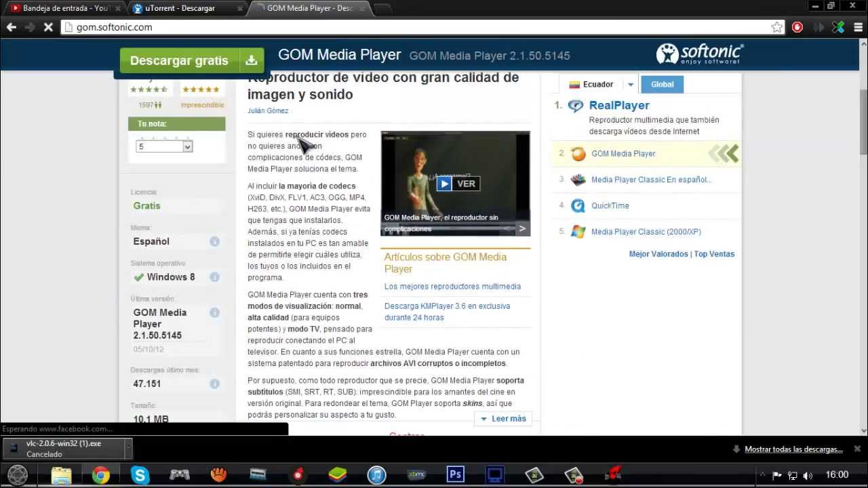
Task: Open BlueStacks from the taskbar
Action: click(x=337, y=475)
